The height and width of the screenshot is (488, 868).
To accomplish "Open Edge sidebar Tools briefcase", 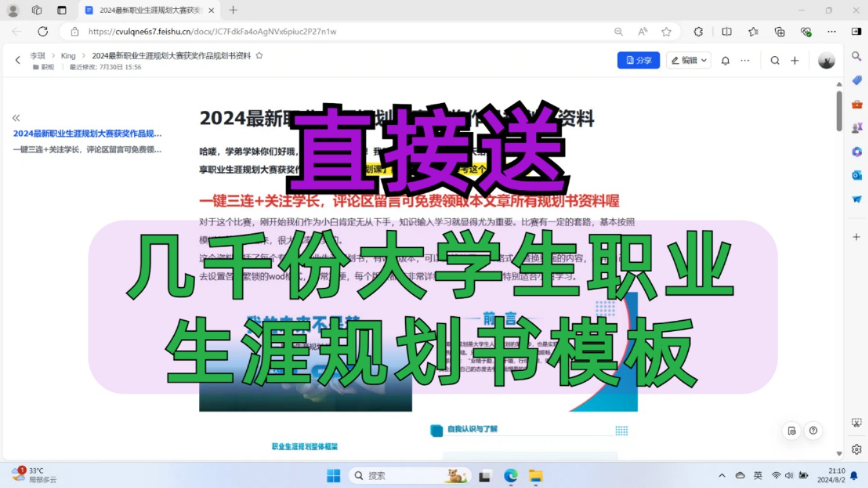I will click(857, 104).
